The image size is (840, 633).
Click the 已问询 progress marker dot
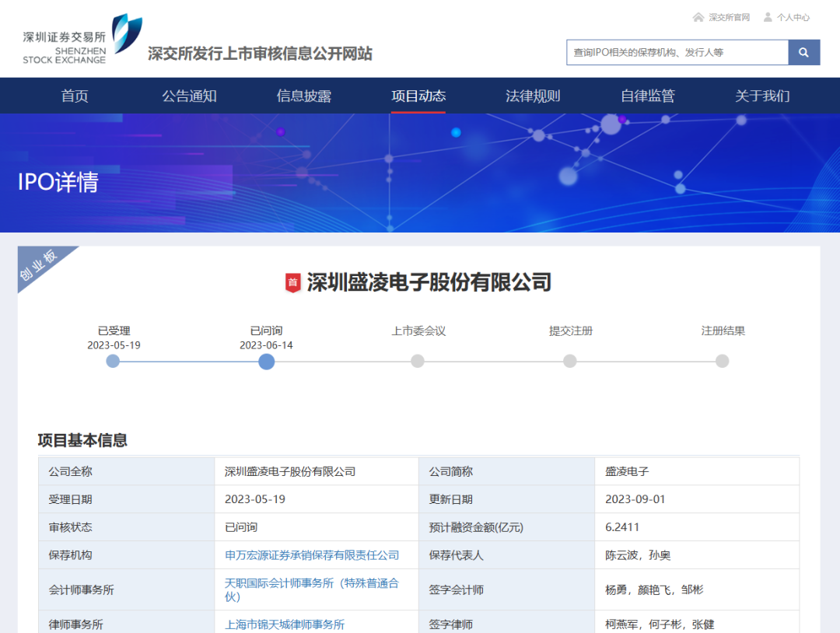tap(266, 362)
